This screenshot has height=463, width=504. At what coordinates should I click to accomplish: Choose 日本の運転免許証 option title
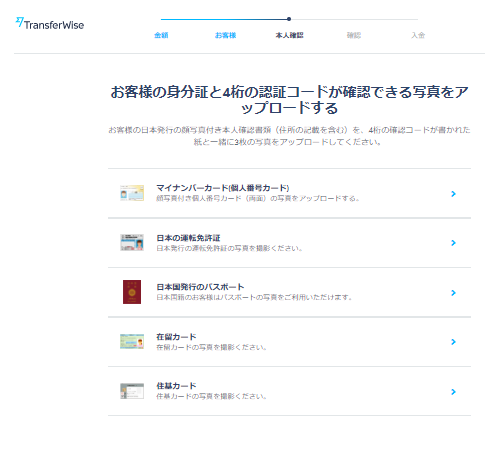click(x=188, y=238)
